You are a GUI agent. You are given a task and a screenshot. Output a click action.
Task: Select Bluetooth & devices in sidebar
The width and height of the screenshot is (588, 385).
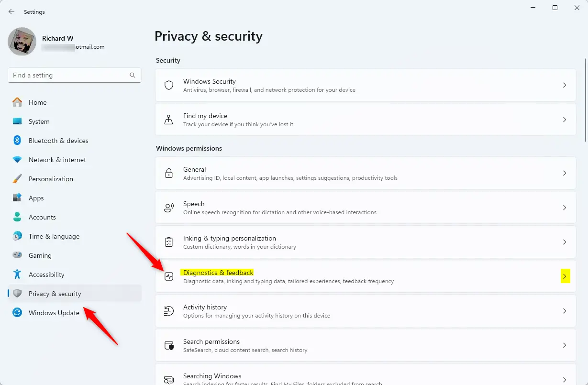point(58,141)
